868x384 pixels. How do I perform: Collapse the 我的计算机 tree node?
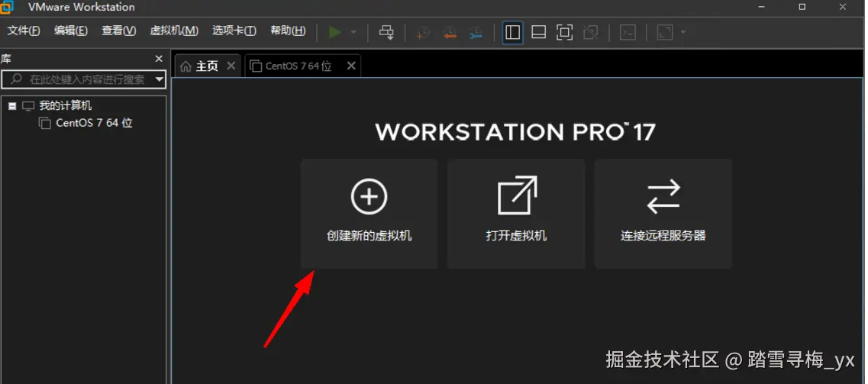click(x=12, y=105)
